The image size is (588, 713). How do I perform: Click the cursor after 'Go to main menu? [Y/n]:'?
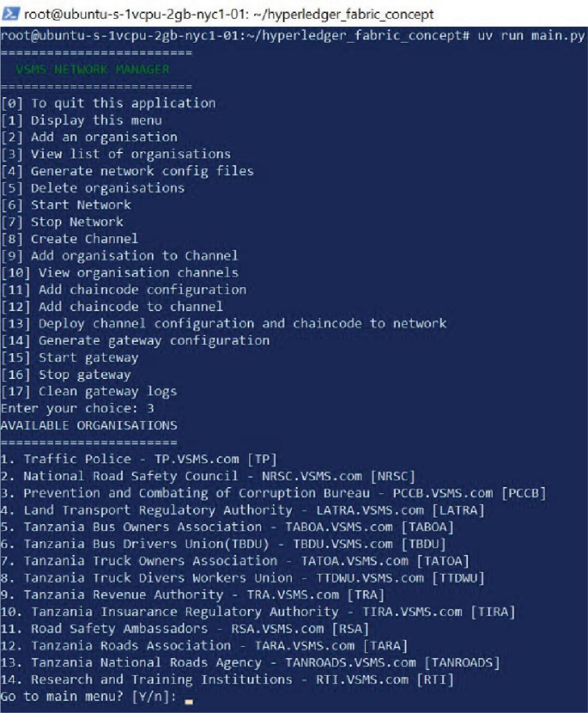pos(189,699)
